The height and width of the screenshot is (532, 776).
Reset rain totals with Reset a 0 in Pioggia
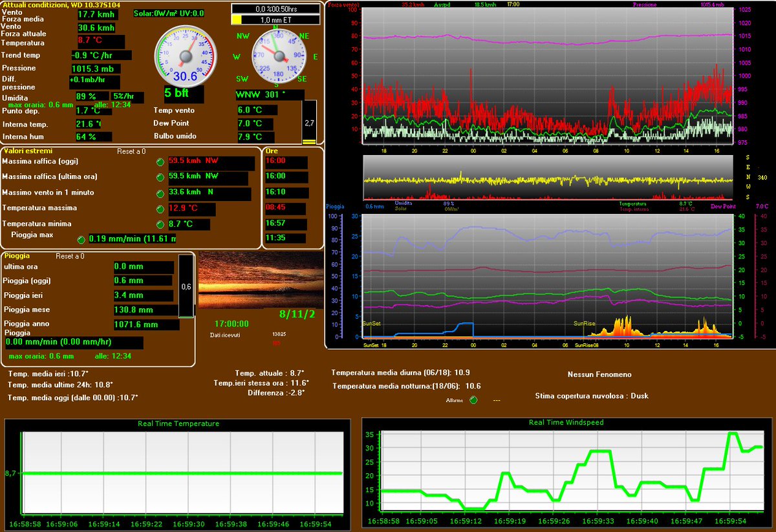tap(70, 256)
